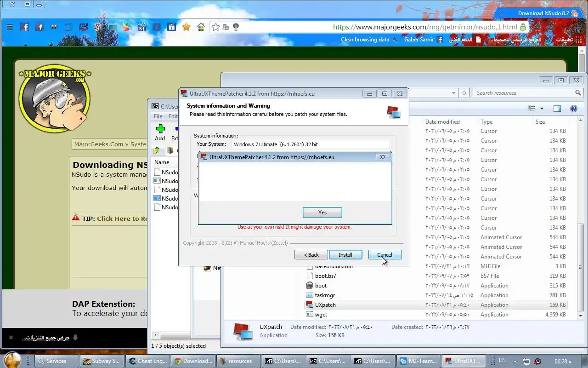Screen dimensions: 588x368
Task: Click the magnifier icon in the resources search box
Action: 578,93
